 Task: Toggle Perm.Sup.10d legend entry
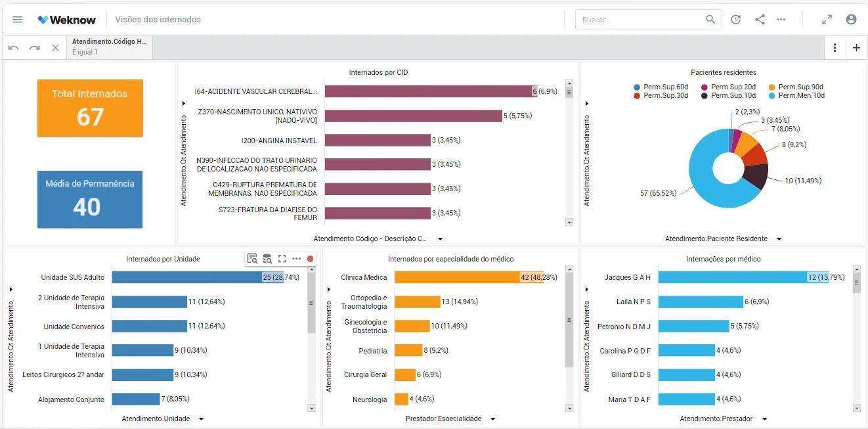point(728,95)
